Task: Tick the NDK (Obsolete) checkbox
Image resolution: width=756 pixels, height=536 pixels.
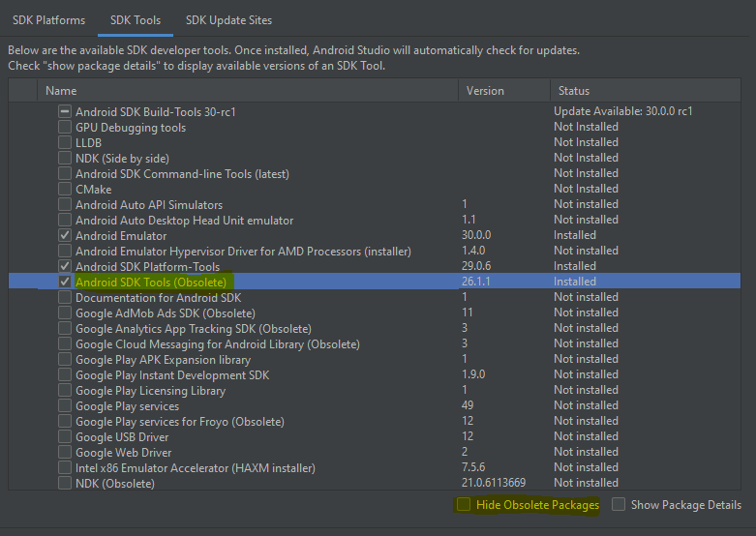Action: [x=65, y=483]
